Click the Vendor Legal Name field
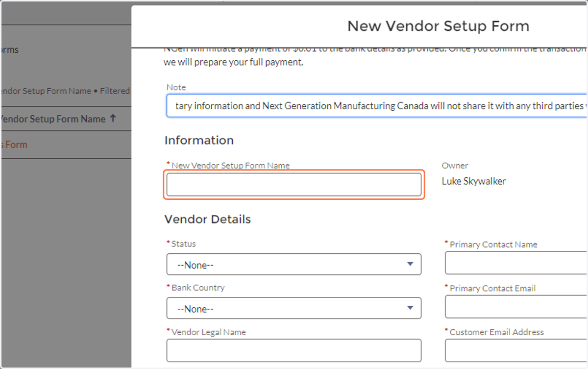 294,350
